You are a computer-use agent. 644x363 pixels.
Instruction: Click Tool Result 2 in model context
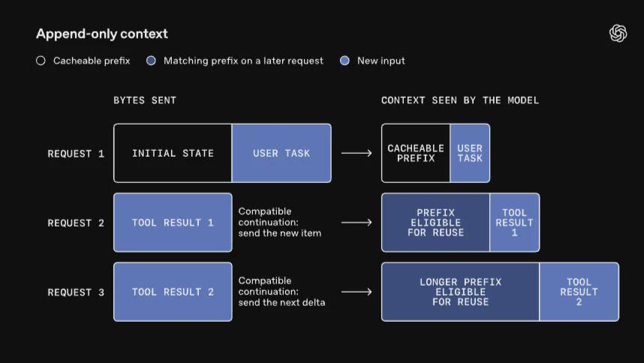coord(579,292)
